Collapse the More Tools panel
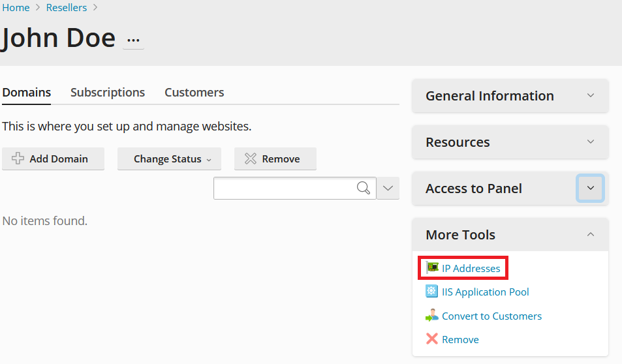This screenshot has width=622, height=364. (591, 234)
